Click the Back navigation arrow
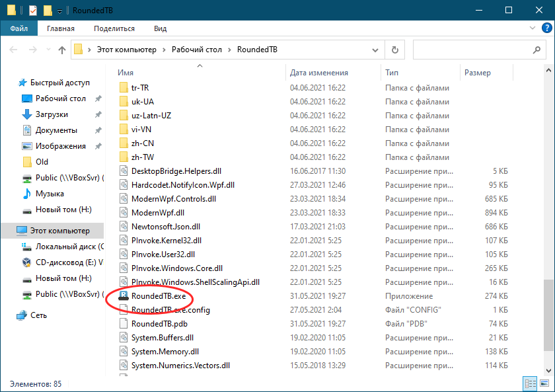This screenshot has height=392, width=555. coord(13,50)
